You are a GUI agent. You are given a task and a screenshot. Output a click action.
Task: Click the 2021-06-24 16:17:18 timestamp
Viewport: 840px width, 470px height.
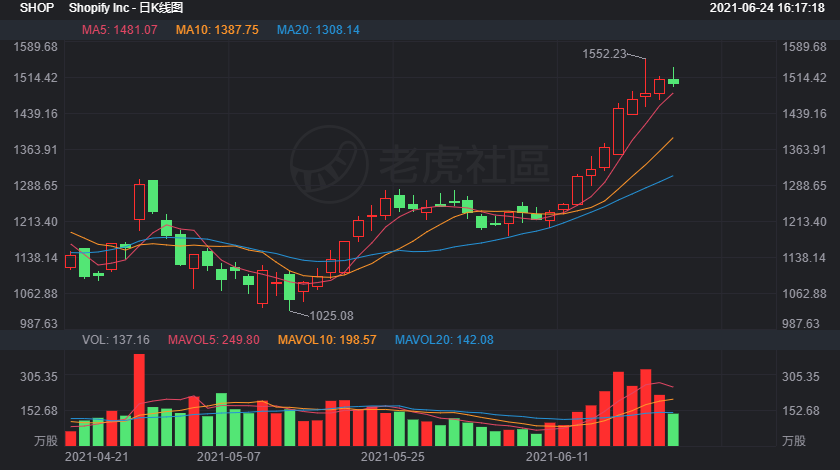[767, 8]
